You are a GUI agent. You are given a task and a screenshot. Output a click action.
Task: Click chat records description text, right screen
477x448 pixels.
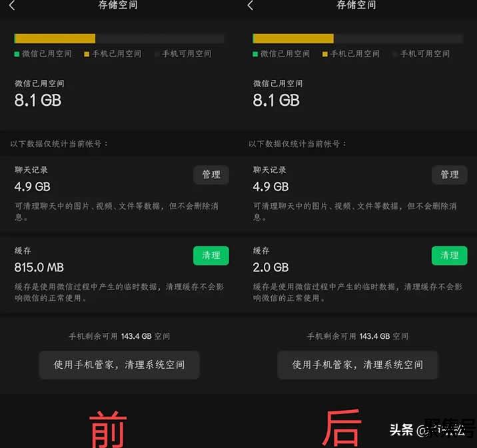pyautogui.click(x=354, y=212)
